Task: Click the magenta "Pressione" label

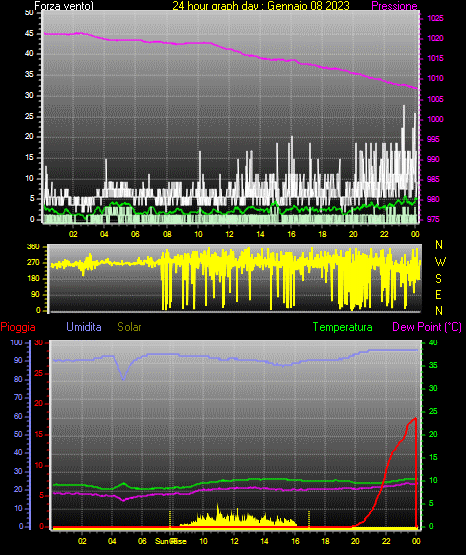Action: tap(394, 6)
